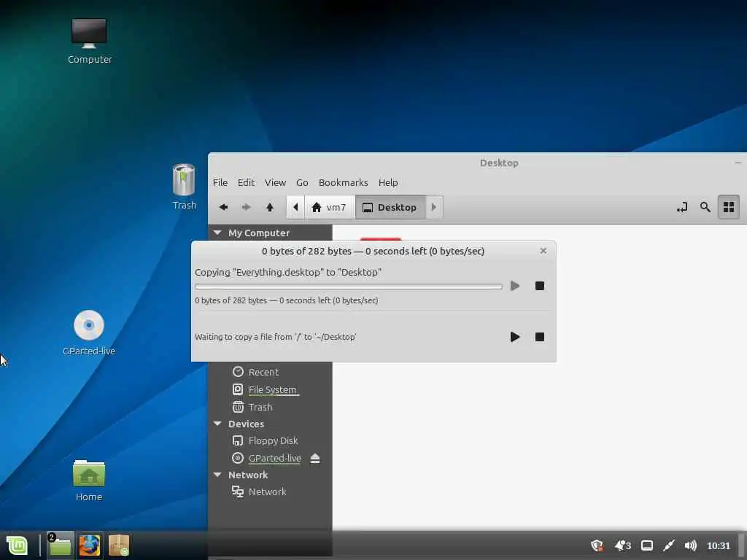Cancel the waiting copy to ~/Desktop
Viewport: 747px width, 560px height.
539,337
